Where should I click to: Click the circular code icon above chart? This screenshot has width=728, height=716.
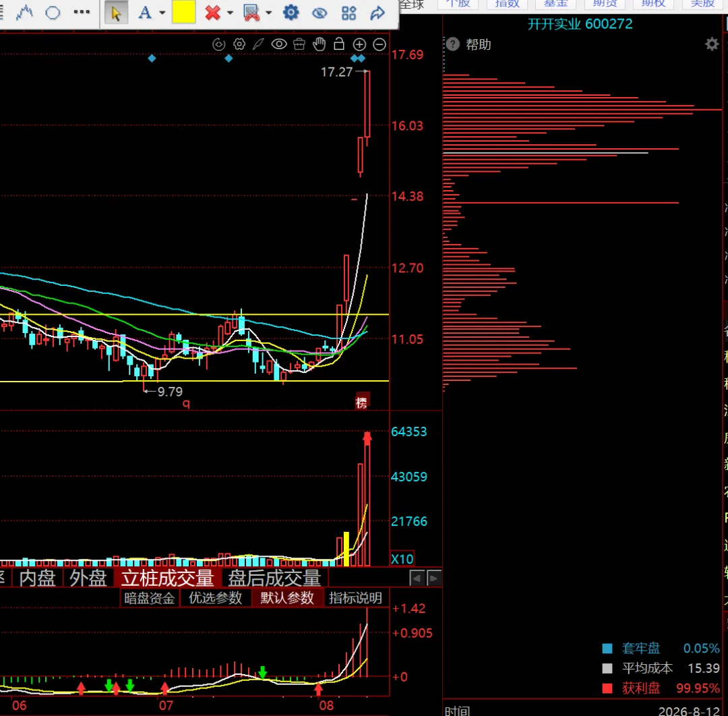[x=218, y=44]
